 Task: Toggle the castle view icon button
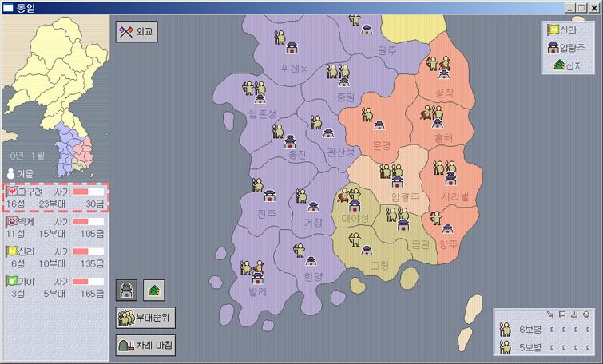click(127, 289)
